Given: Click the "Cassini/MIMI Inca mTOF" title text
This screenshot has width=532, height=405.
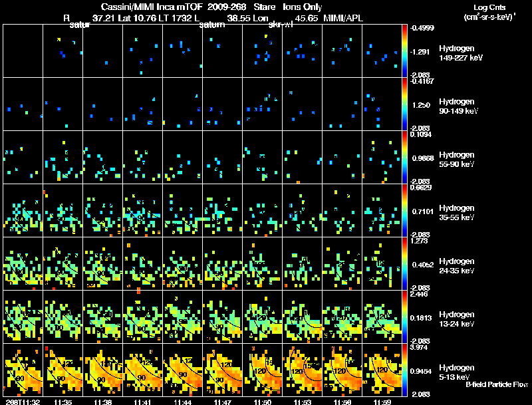Looking at the screenshot, I should pyautogui.click(x=152, y=7).
